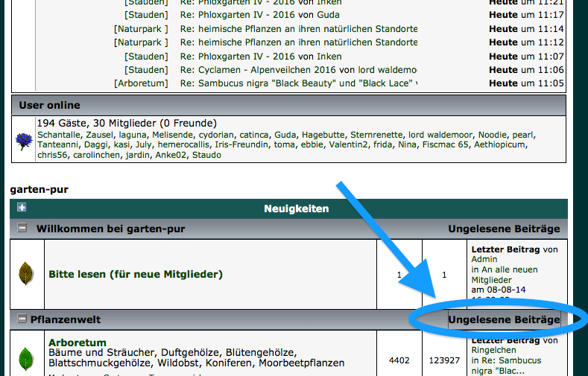Collapse the Pflanzenwelt category

point(22,319)
